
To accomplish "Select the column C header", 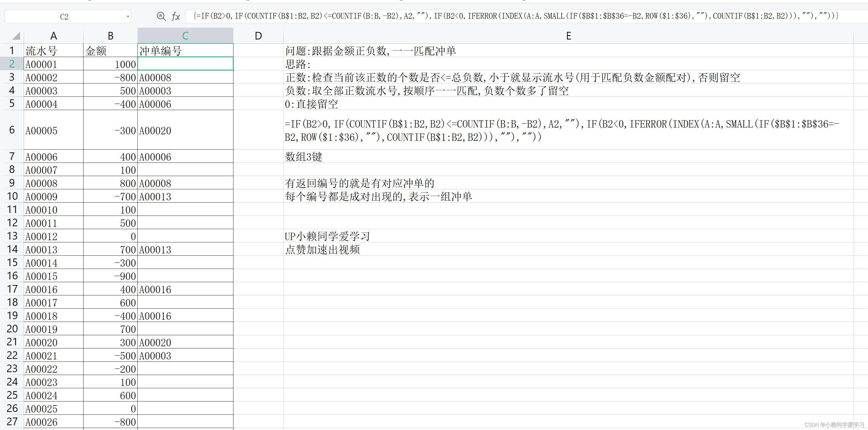I will coord(185,36).
